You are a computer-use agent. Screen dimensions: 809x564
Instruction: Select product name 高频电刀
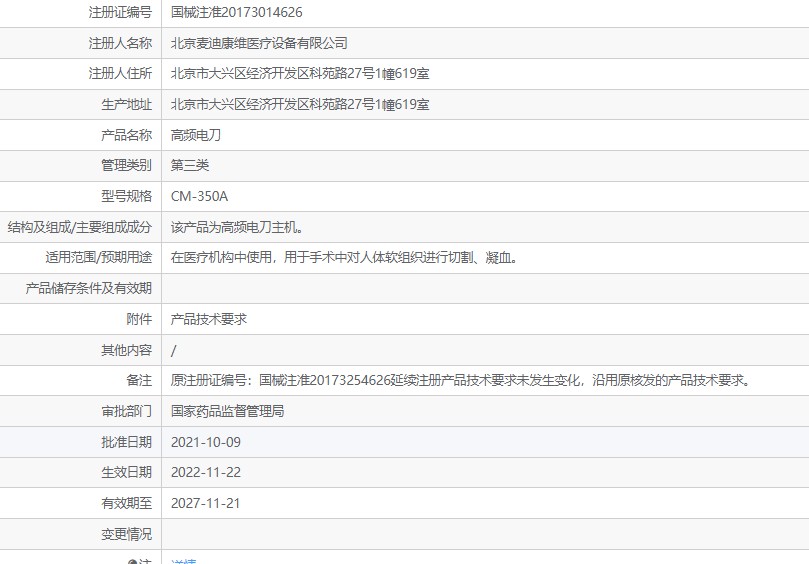click(x=196, y=135)
